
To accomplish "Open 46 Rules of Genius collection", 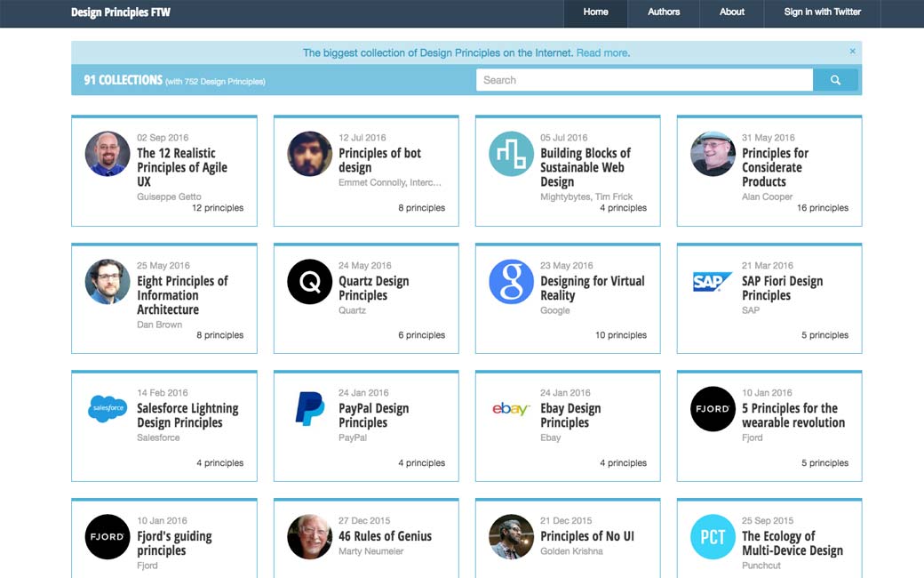I will coord(385,536).
